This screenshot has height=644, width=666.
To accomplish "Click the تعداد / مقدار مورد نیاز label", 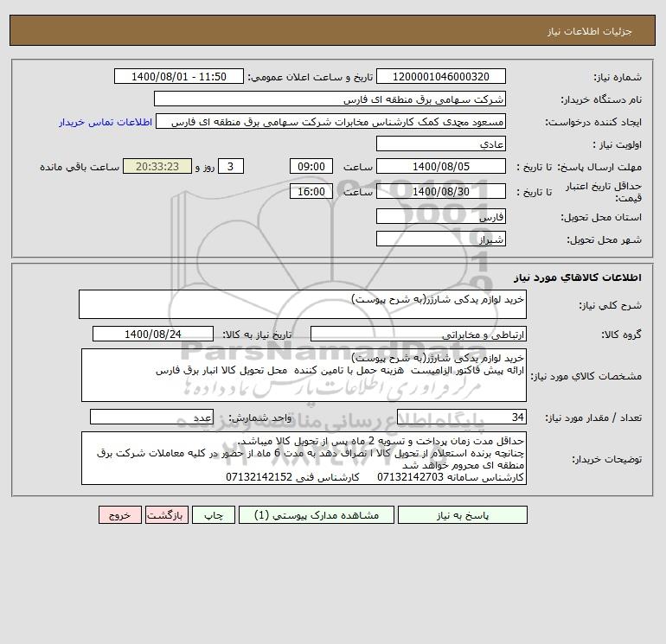I will [593, 418].
